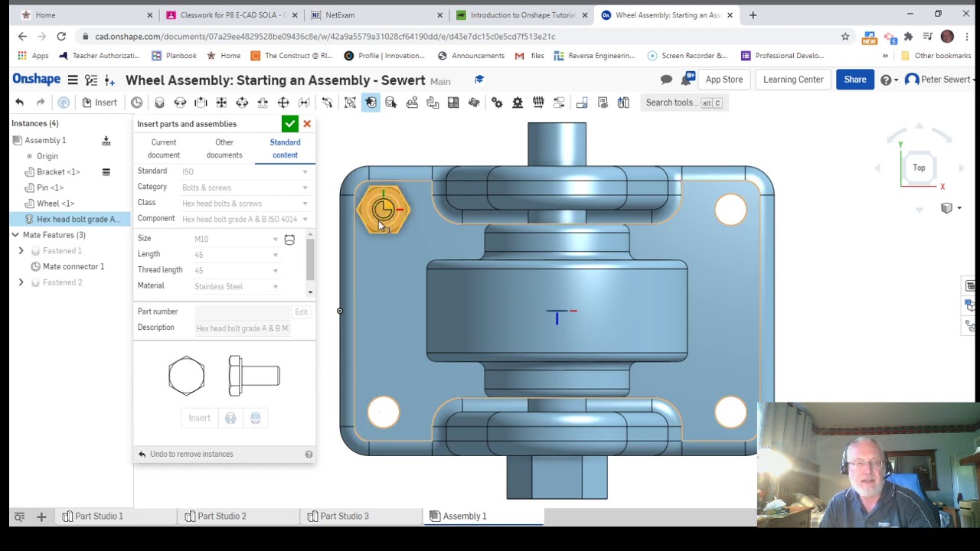Select the Planar mate tool
Image resolution: width=980 pixels, height=551 pixels.
coord(221,103)
